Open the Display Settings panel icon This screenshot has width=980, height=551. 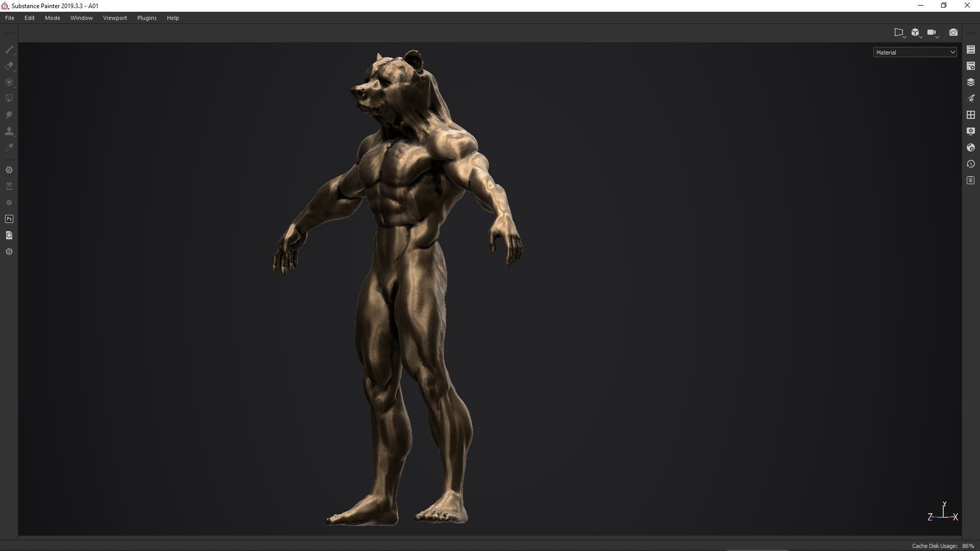pyautogui.click(x=971, y=131)
